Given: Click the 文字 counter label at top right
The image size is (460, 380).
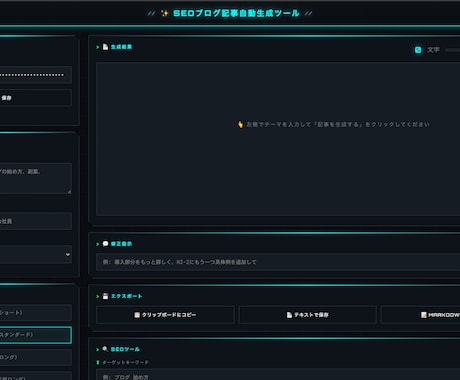Looking at the screenshot, I should pos(433,50).
